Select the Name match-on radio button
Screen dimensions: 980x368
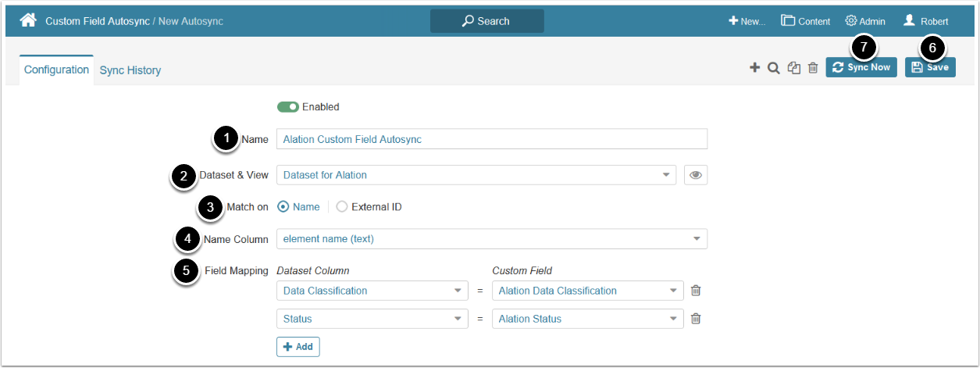(283, 207)
